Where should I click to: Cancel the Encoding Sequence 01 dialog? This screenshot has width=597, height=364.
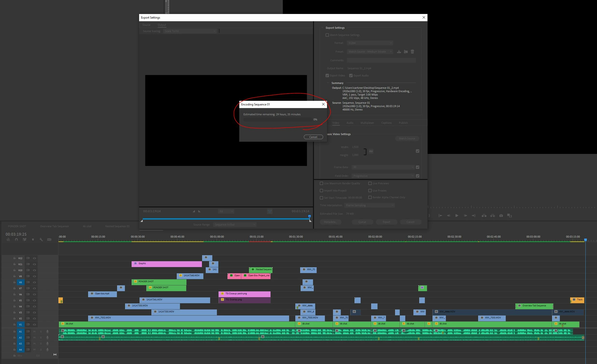[x=313, y=137]
